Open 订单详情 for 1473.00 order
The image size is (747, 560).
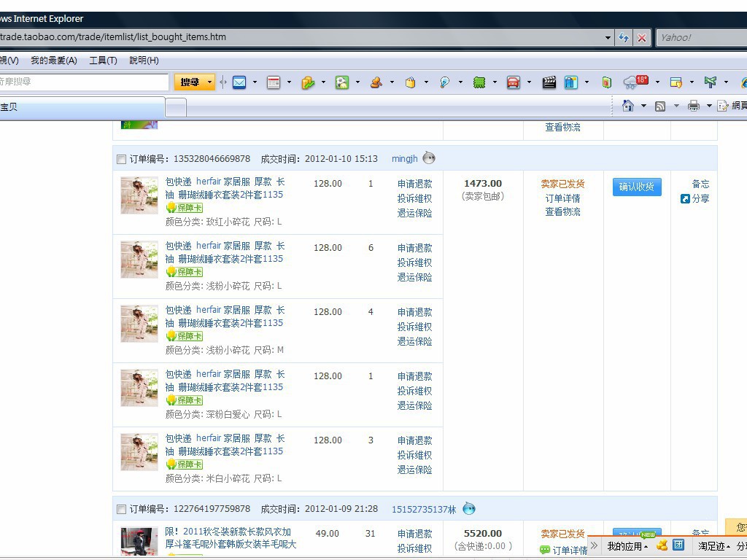(562, 198)
